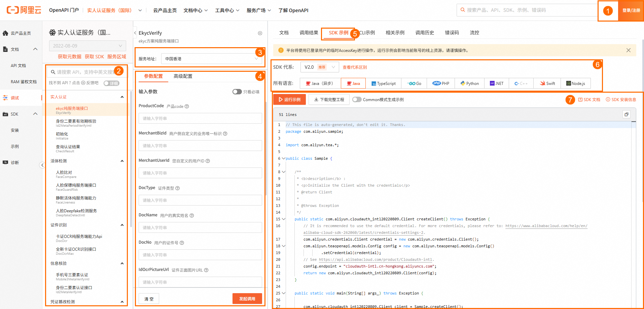The width and height of the screenshot is (644, 309).
Task: Toggle Common模式生成示例 switch
Action: pyautogui.click(x=357, y=99)
